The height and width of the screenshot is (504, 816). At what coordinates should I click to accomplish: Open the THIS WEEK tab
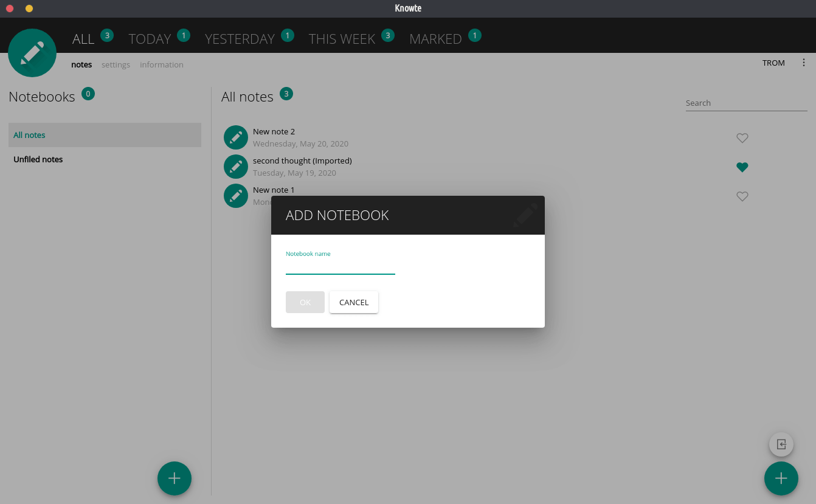[x=342, y=39]
